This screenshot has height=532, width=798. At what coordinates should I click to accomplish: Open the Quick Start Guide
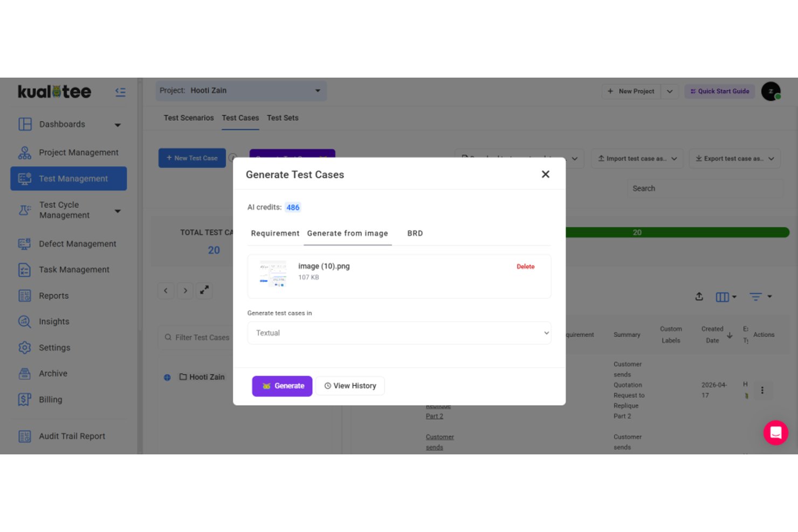point(720,91)
